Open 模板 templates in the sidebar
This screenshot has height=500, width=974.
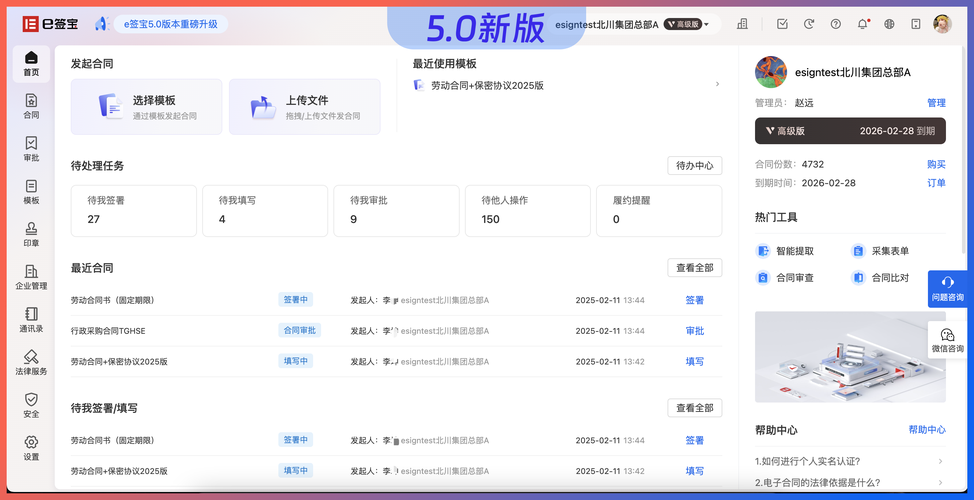tap(31, 193)
